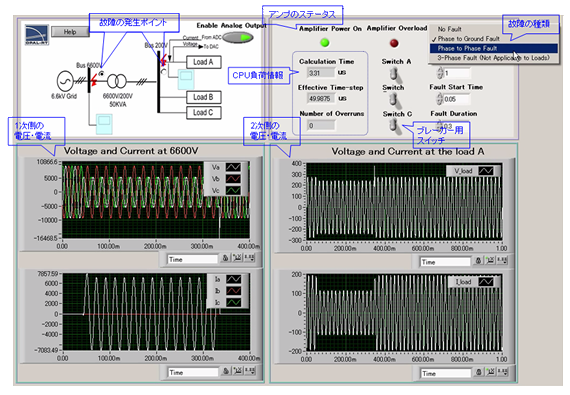
Task: Click the OPAL-RT logo icon
Action: coord(37,34)
